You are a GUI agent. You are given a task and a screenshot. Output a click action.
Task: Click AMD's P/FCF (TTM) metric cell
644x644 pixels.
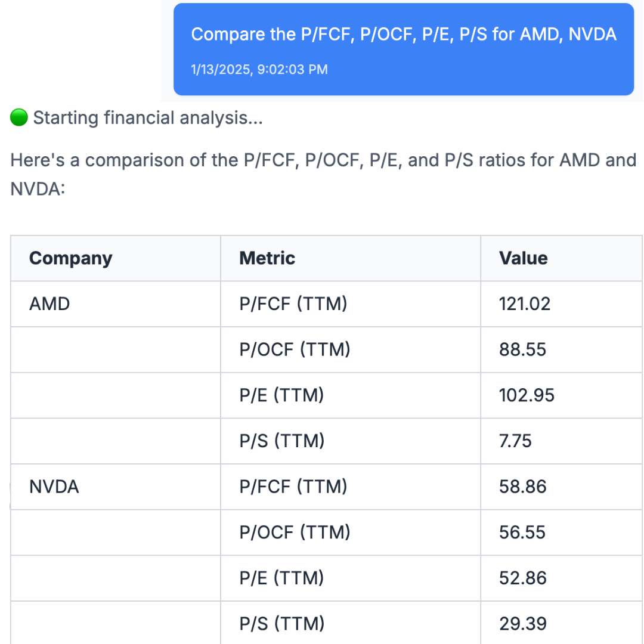pos(293,304)
